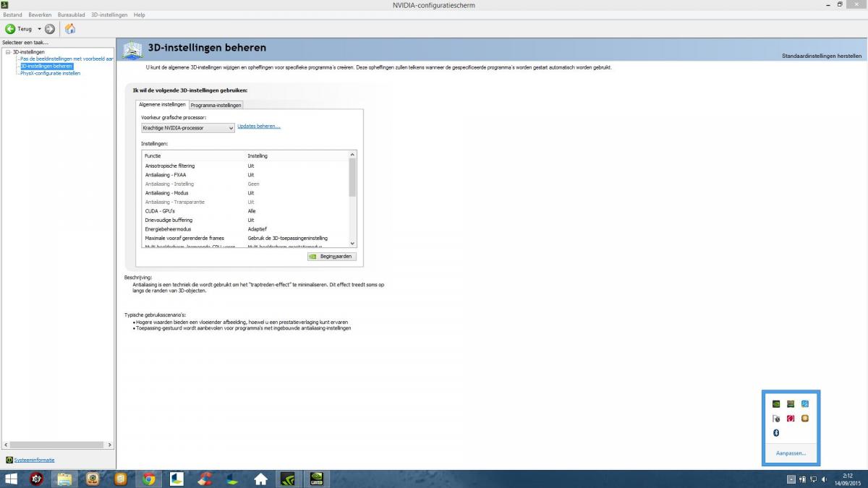
Task: Select the Antialiasing - Transparantie row
Action: pyautogui.click(x=246, y=202)
